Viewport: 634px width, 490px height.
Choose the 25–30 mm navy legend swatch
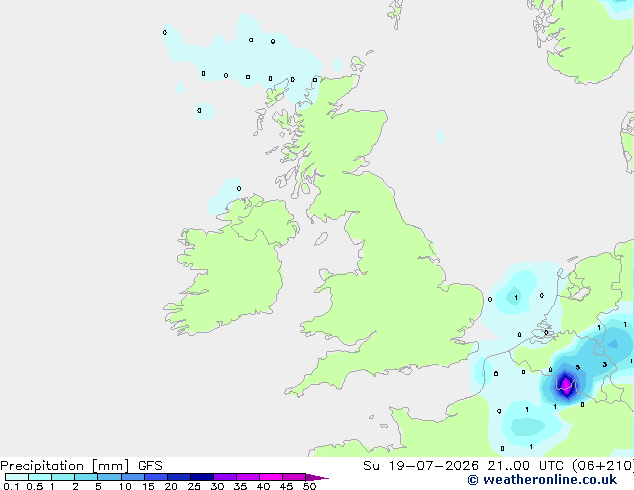[201, 477]
